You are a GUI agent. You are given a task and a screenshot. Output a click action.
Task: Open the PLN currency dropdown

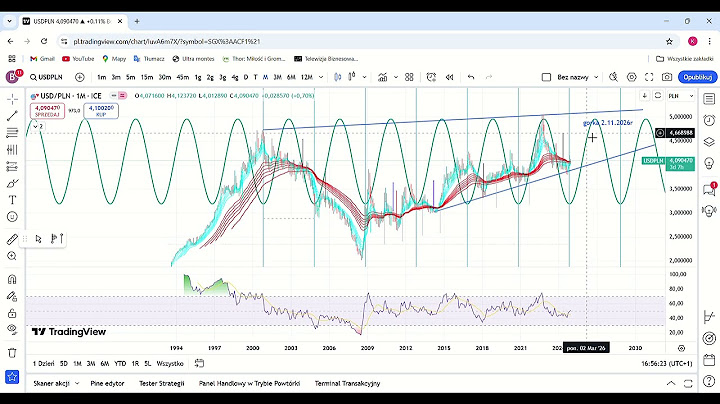click(681, 95)
